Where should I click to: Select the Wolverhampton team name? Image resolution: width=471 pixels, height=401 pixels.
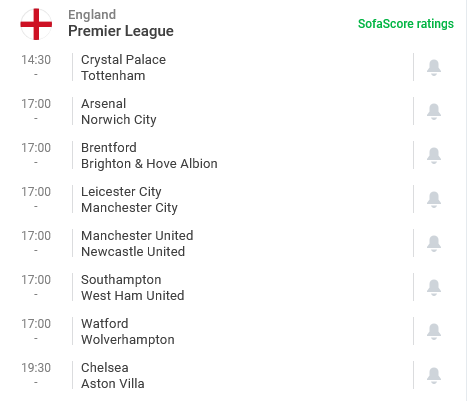(x=128, y=340)
